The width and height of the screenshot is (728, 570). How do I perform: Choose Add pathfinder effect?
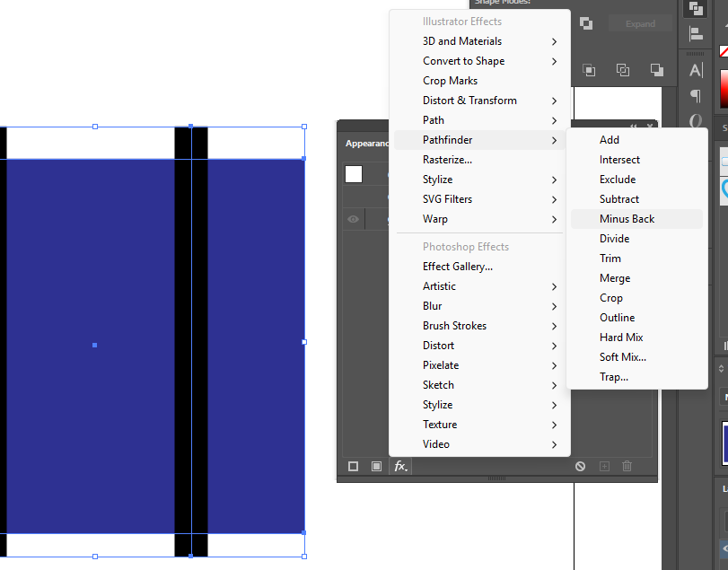(636, 140)
